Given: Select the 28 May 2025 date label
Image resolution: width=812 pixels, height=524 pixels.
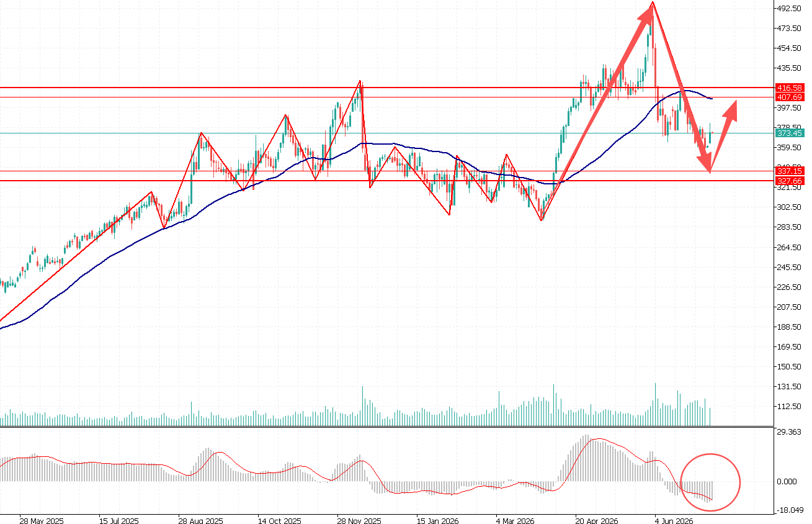Looking at the screenshot, I should pyautogui.click(x=40, y=521).
